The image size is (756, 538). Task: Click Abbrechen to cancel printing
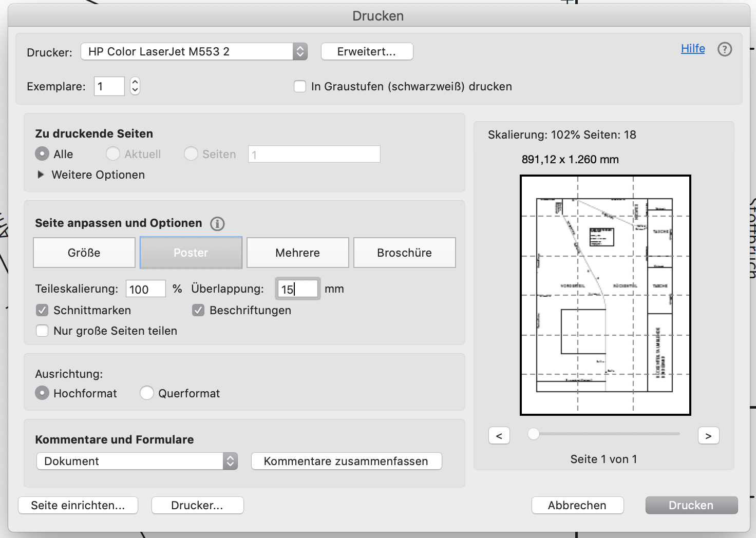(578, 505)
